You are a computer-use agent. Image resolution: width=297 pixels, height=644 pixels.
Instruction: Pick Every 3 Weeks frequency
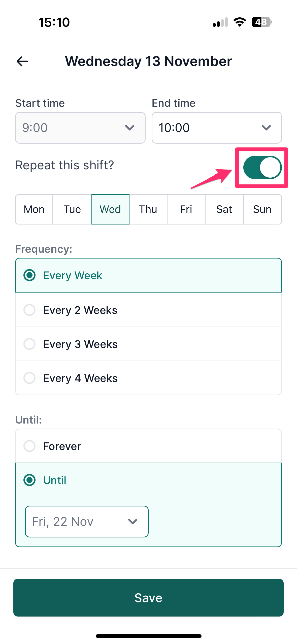tap(148, 344)
